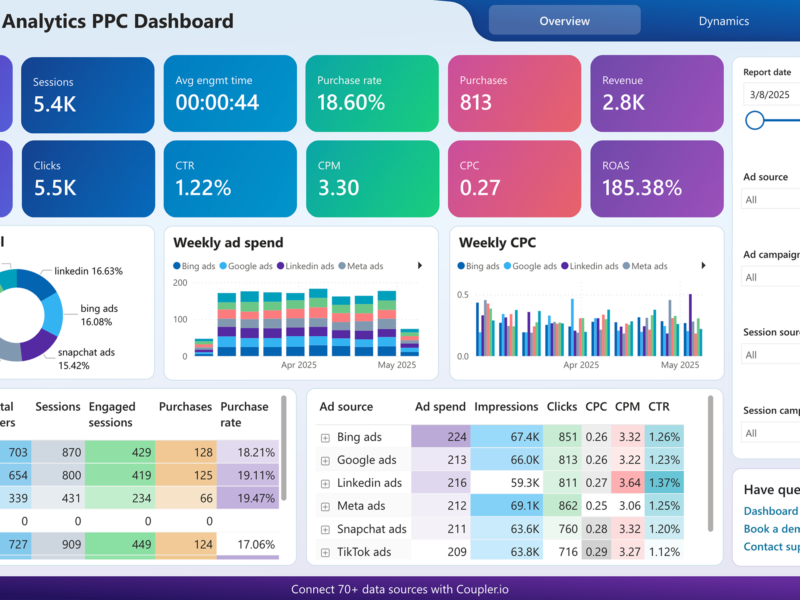Click the Report date slider handle

755,120
